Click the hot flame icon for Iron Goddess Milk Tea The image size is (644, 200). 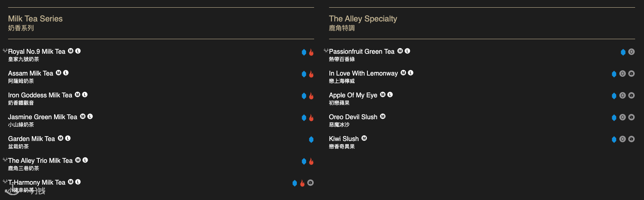pos(311,96)
